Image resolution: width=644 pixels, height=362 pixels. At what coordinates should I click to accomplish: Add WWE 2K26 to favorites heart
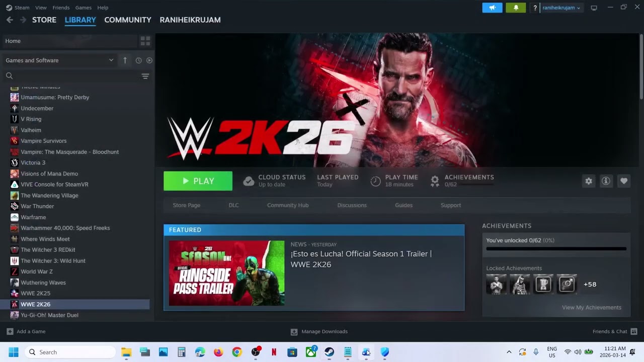click(624, 181)
